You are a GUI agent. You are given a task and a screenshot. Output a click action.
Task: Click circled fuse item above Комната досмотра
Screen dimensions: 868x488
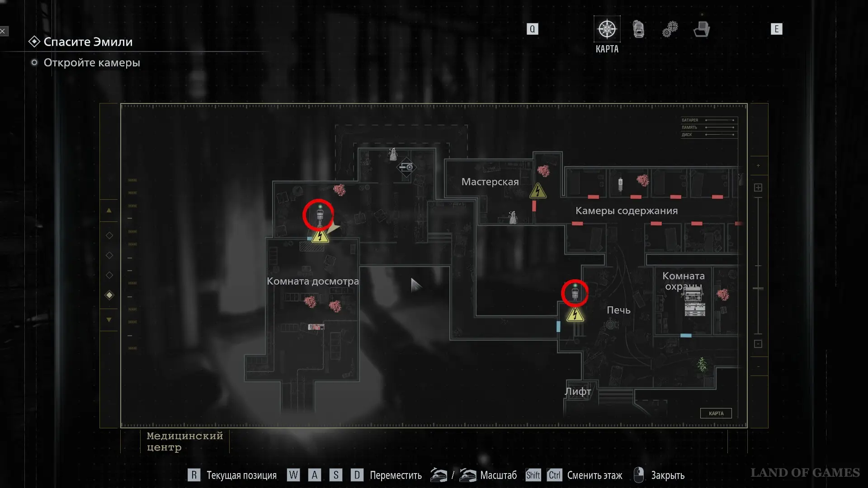pos(319,215)
